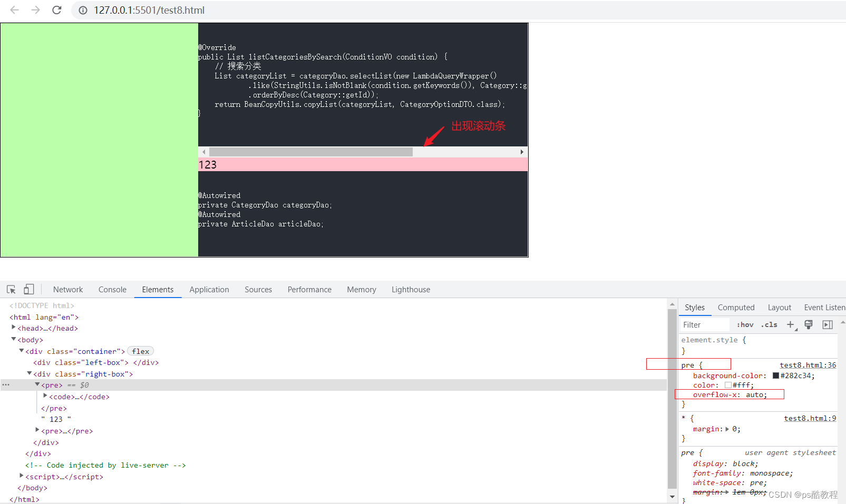Click the display: block user agent declaration
Viewport: 846px width, 504px height.
pyautogui.click(x=725, y=463)
